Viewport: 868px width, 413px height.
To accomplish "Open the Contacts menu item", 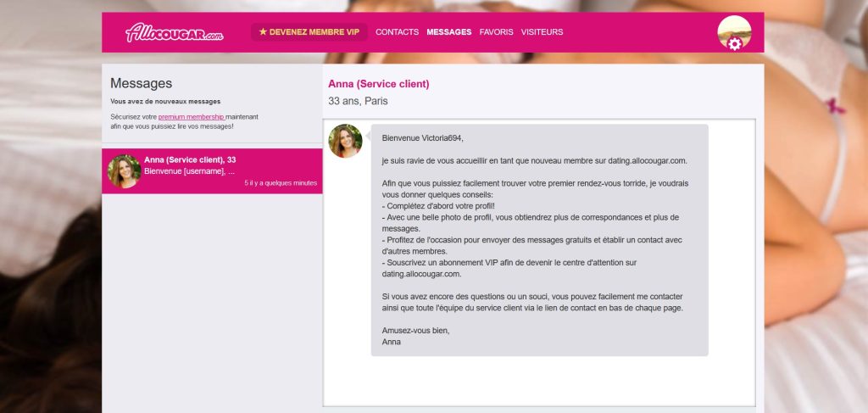I will (x=397, y=32).
